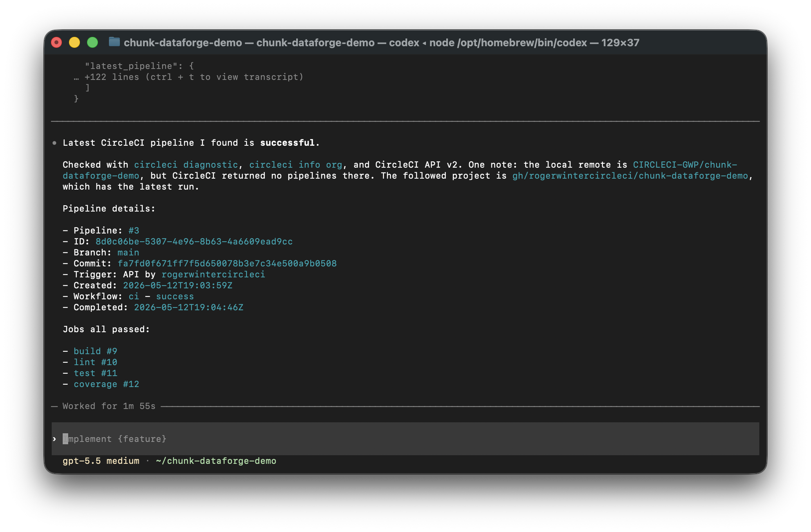
Task: Click the 'Jobs all passed:' heading
Action: coord(106,329)
